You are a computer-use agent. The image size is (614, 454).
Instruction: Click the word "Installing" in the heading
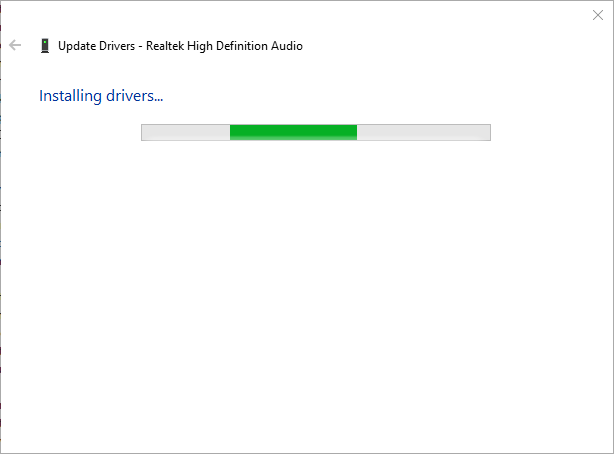coord(70,96)
